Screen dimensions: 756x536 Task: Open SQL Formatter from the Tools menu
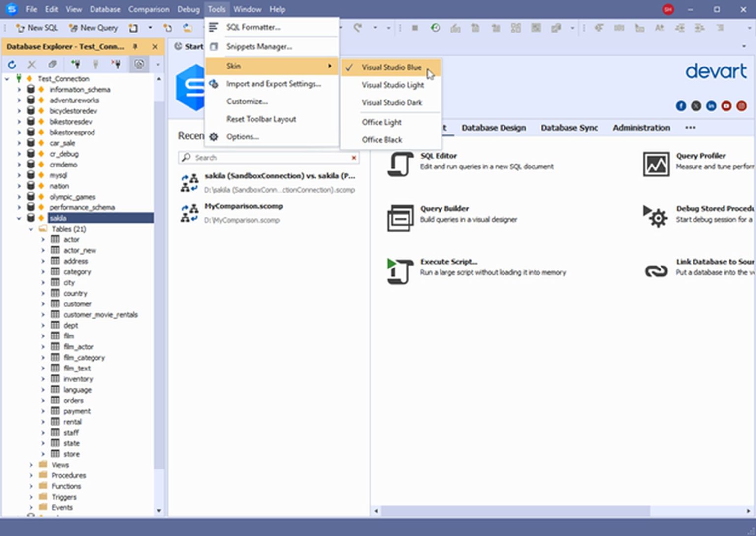coord(253,27)
